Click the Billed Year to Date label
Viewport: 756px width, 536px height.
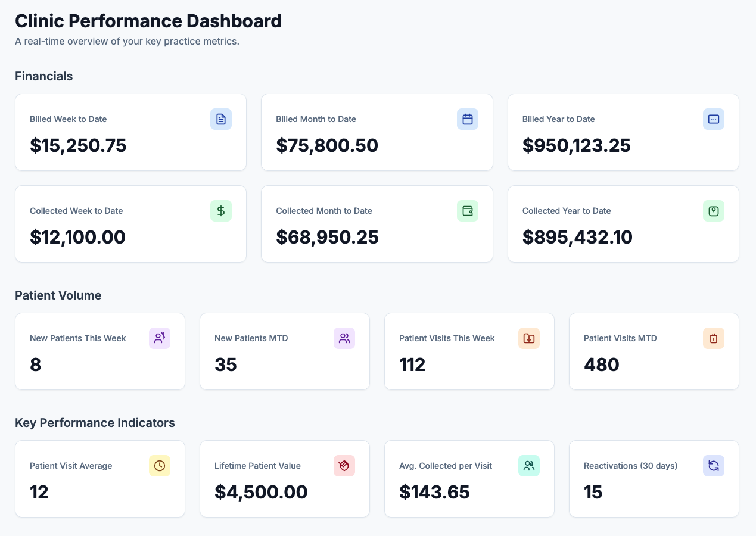[559, 119]
